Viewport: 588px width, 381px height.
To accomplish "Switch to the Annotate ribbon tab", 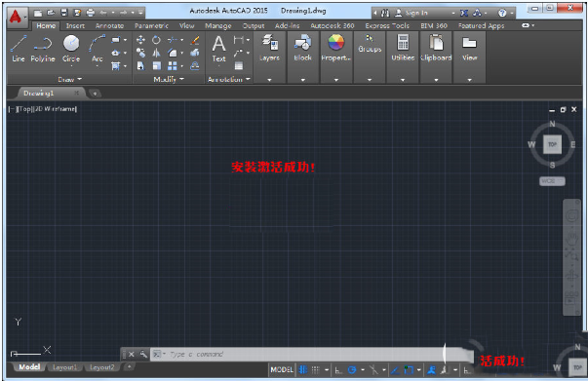I will pyautogui.click(x=109, y=26).
